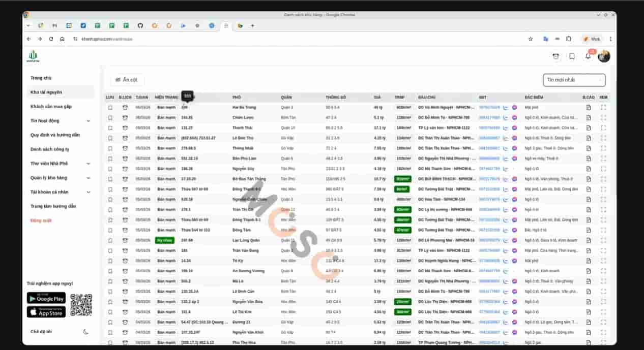Click the schedule clock icon in Thành Thái row

[x=125, y=128]
